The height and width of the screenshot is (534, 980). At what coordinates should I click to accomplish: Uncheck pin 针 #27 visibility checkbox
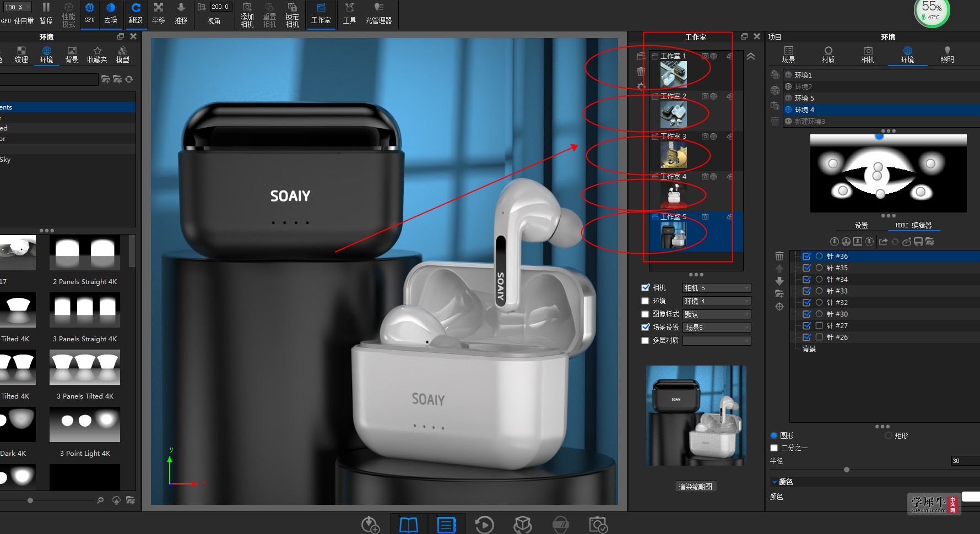[x=806, y=325]
